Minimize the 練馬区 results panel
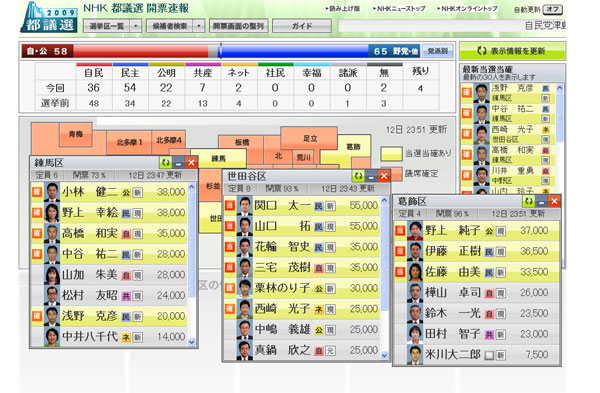 click(x=178, y=163)
